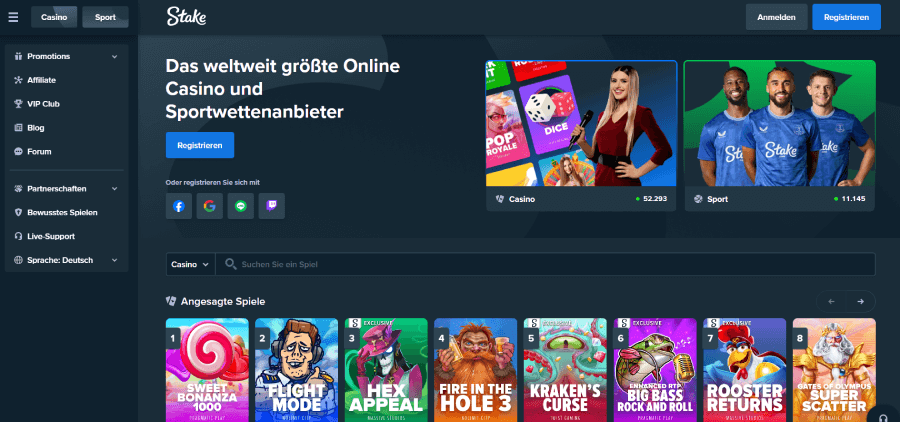Click the Casino cards icon under the banner
This screenshot has height=422, width=900.
500,199
